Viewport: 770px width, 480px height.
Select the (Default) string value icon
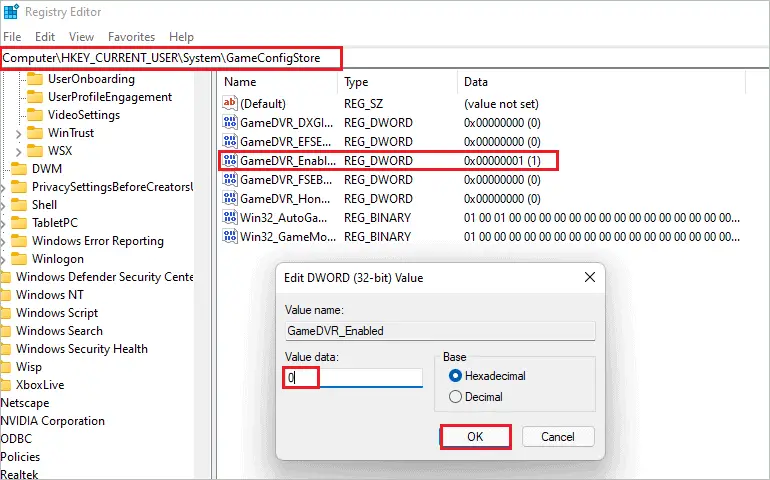[229, 103]
